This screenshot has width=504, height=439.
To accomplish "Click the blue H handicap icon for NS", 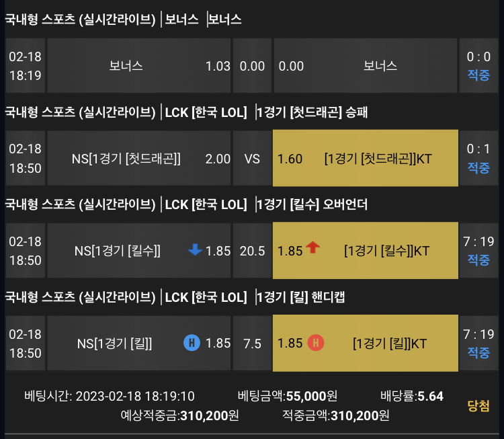I will (x=192, y=342).
